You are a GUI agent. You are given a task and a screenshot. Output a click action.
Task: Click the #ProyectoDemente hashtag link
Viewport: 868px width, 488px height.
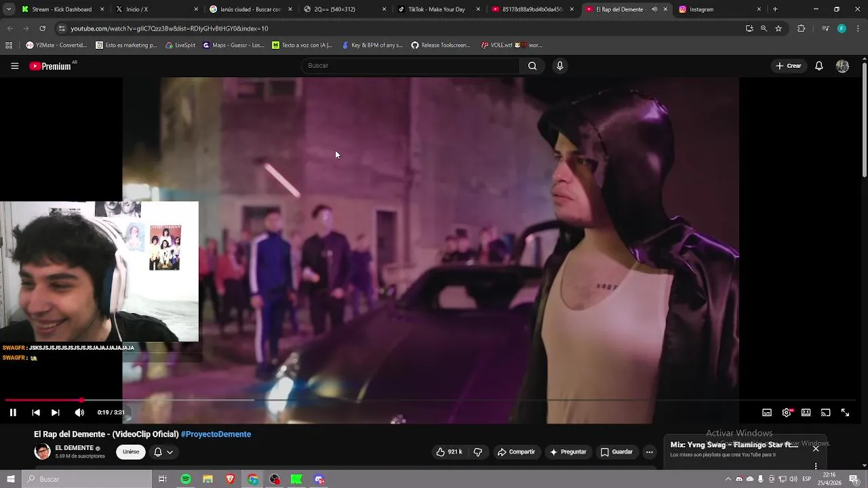click(216, 434)
